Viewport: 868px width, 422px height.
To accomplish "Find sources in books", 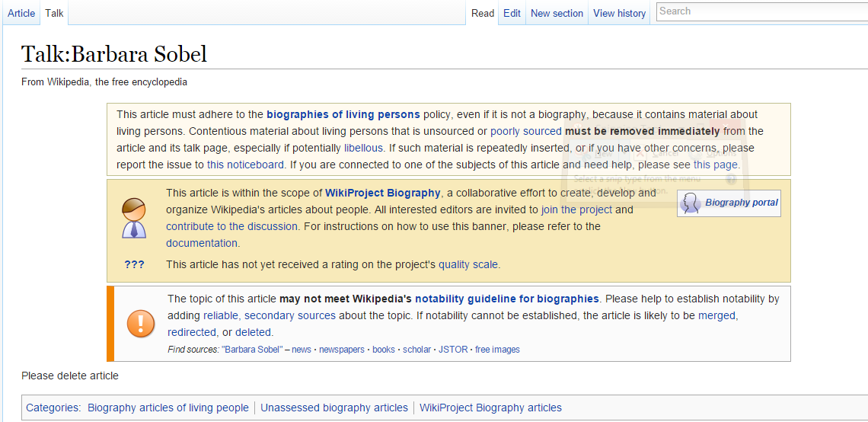I will (384, 350).
